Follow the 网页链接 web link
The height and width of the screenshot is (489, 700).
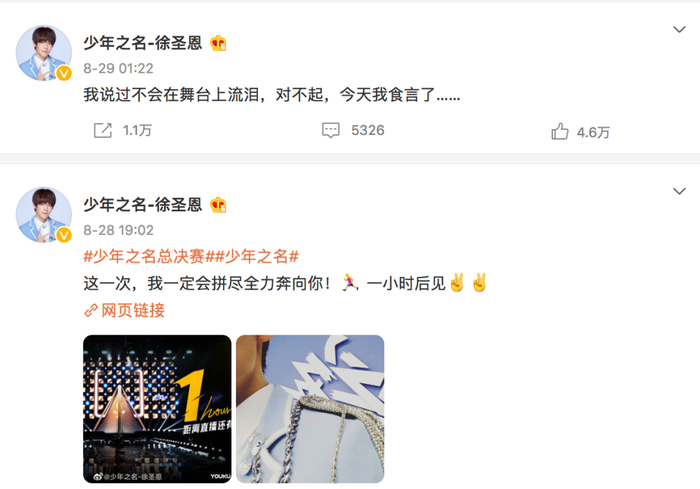(x=133, y=310)
